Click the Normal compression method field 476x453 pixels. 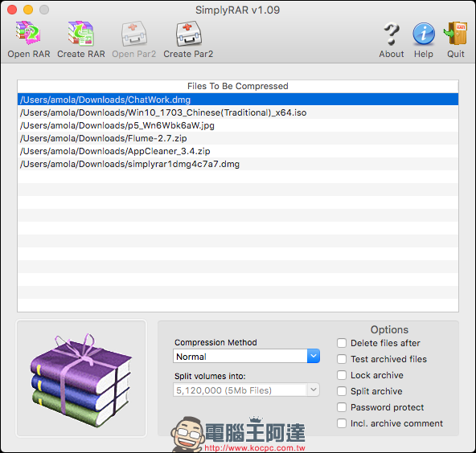coord(240,356)
